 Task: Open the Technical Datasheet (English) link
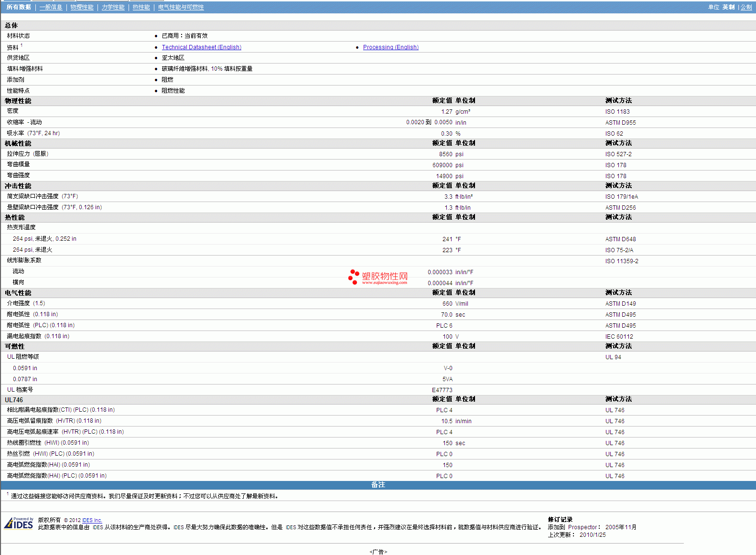201,47
